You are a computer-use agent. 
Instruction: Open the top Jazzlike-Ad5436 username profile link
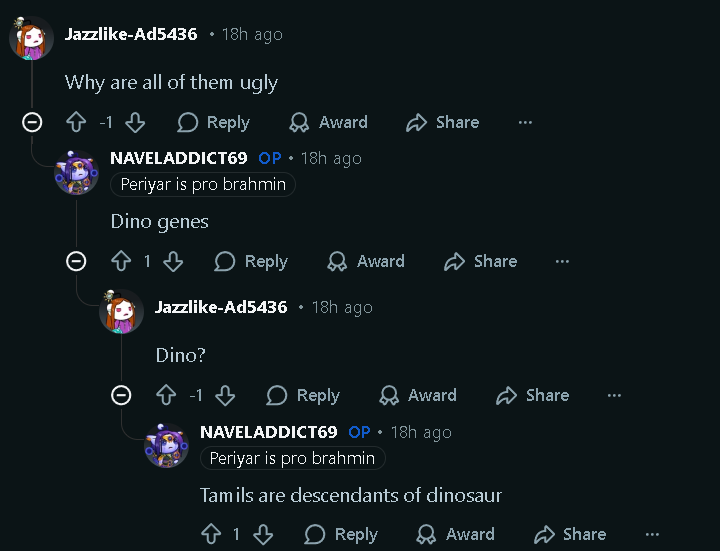(131, 34)
